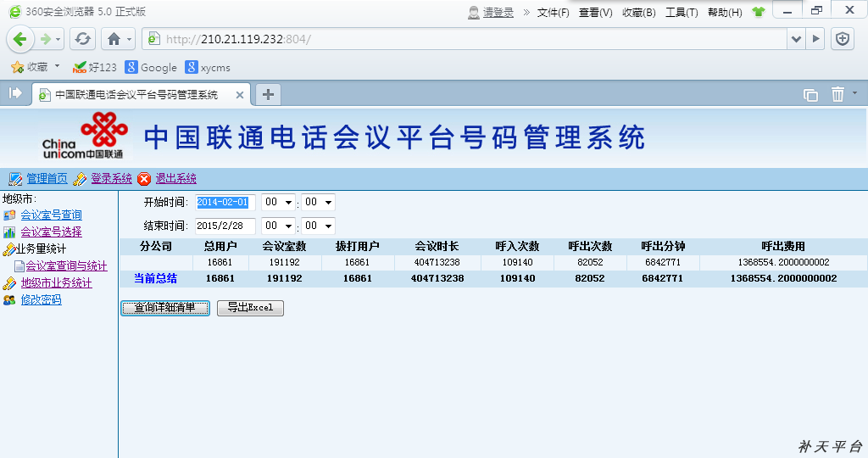Go to the browser home page icon
868x458 pixels.
click(x=114, y=39)
